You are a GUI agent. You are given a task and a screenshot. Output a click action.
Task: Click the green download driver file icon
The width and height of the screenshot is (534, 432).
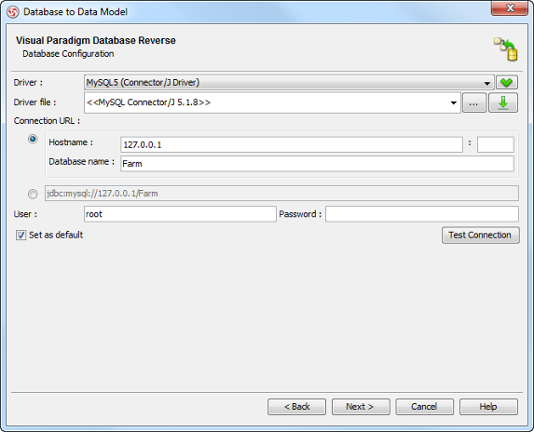pos(503,103)
